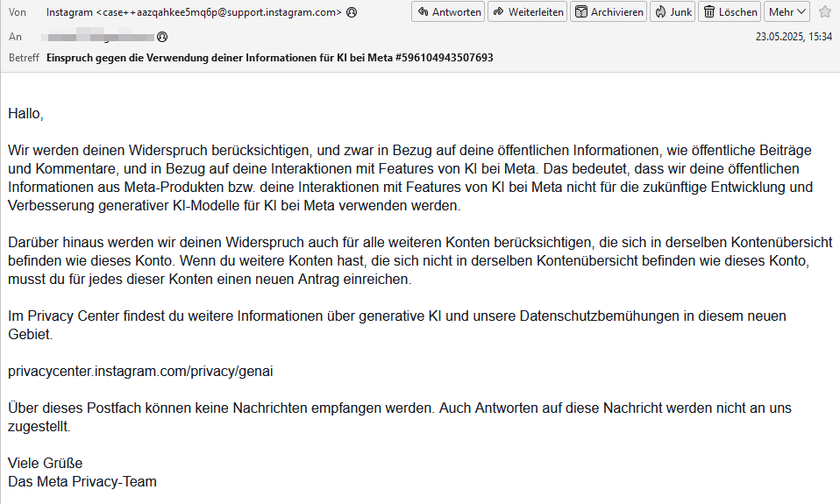Archive the email using Archivieren

[609, 11]
